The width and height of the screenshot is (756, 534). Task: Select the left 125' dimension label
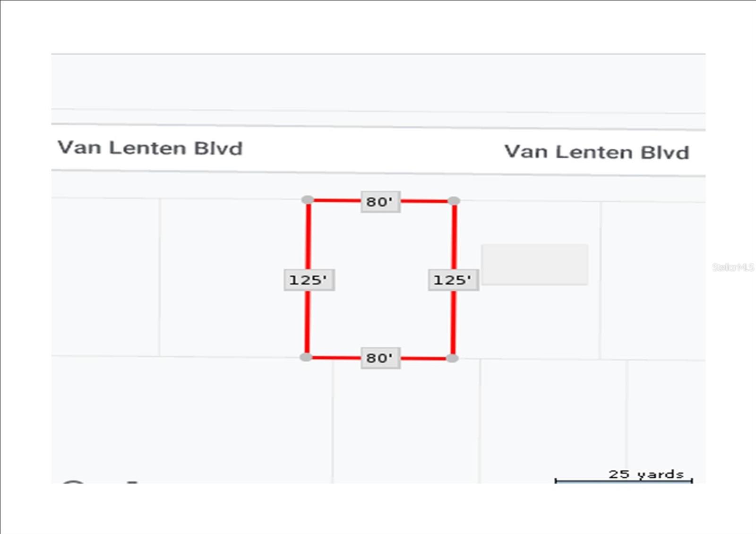(309, 280)
